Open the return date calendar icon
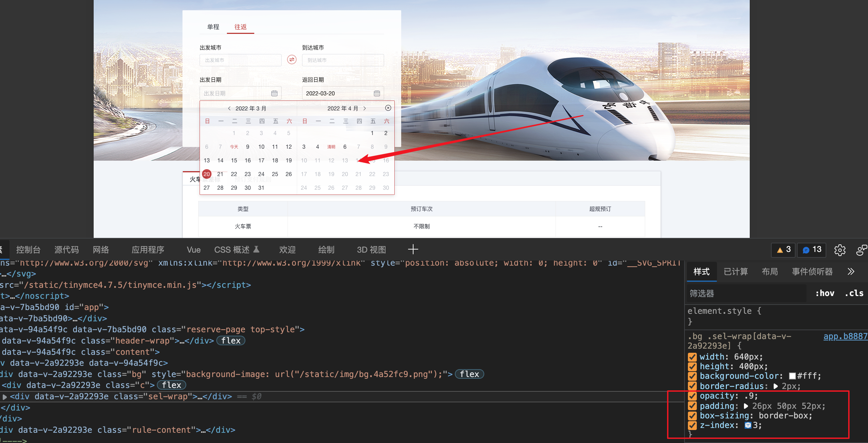 (x=377, y=93)
